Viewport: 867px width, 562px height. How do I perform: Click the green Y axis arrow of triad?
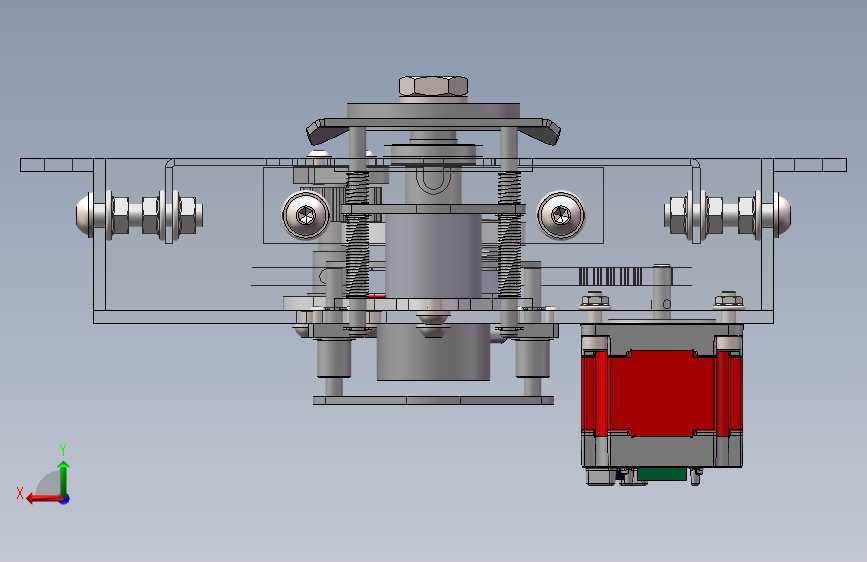64,477
